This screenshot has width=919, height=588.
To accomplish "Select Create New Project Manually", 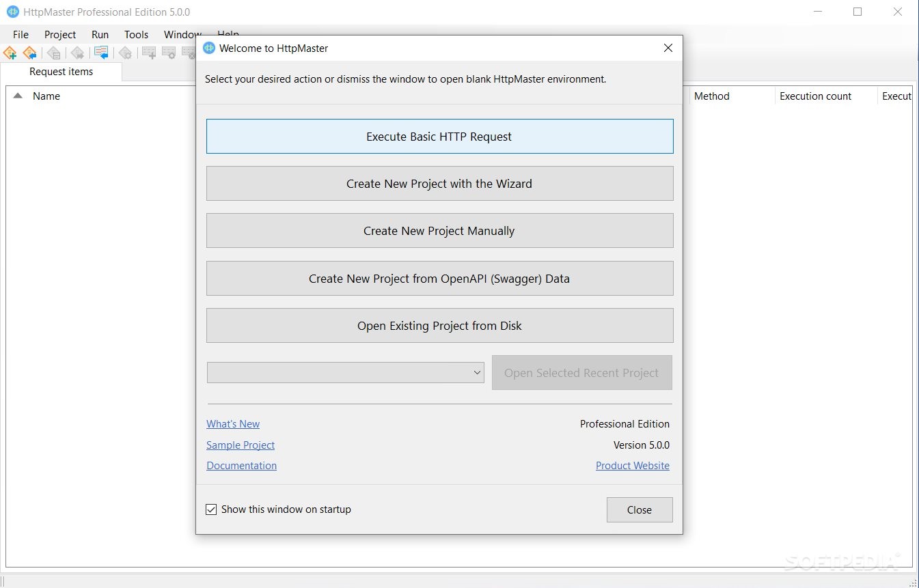I will point(439,231).
